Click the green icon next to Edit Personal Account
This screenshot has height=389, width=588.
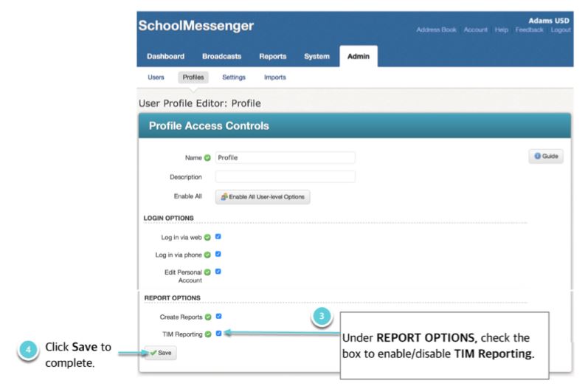pos(207,272)
